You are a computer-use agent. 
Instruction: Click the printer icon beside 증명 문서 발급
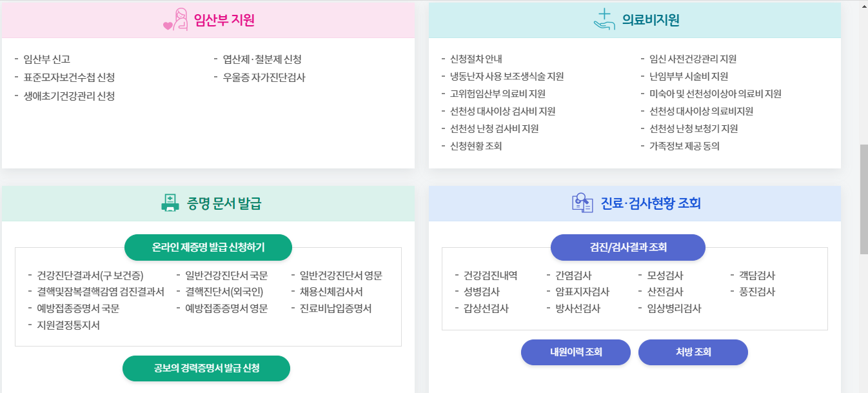170,202
